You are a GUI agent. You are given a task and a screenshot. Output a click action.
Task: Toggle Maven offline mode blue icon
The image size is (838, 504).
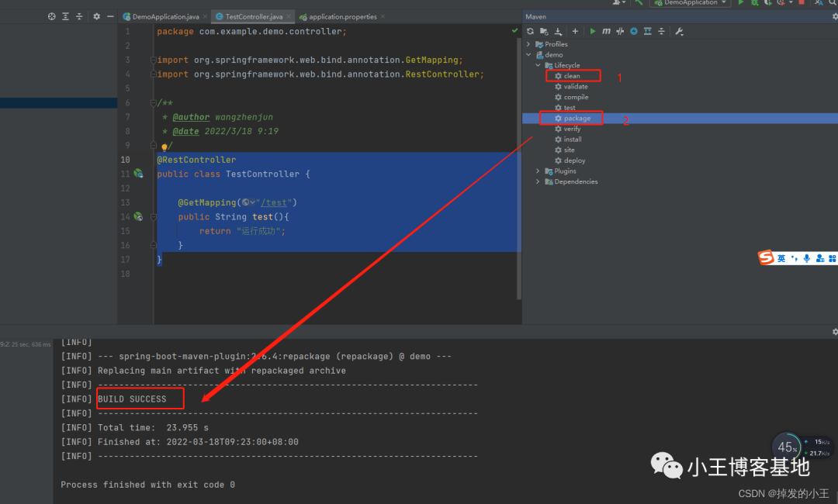point(634,32)
